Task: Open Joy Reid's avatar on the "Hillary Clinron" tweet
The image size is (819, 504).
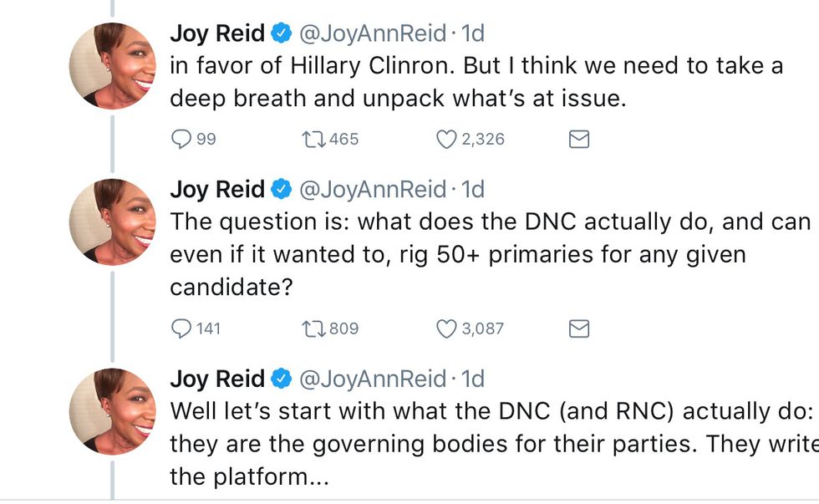Action: [113, 65]
